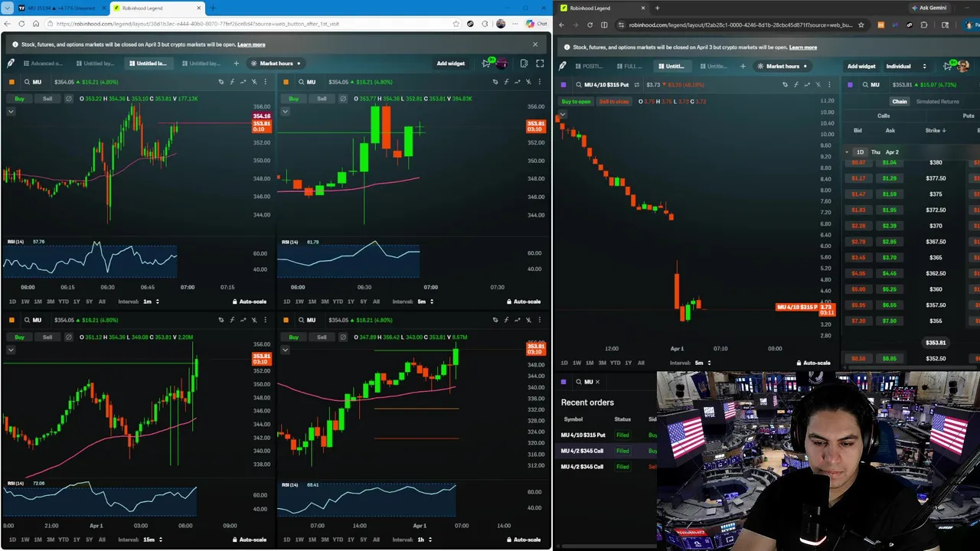Reload page in the right browser window

pos(590,24)
